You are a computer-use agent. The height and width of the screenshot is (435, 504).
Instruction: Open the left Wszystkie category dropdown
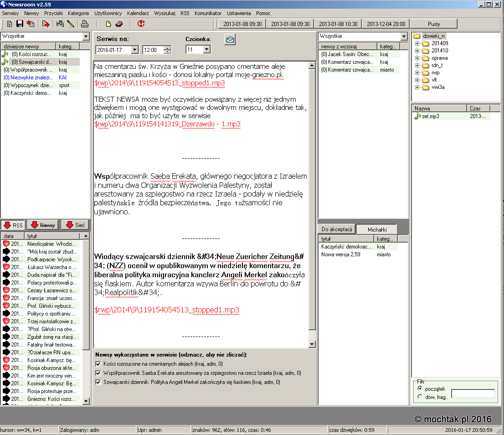(86, 36)
